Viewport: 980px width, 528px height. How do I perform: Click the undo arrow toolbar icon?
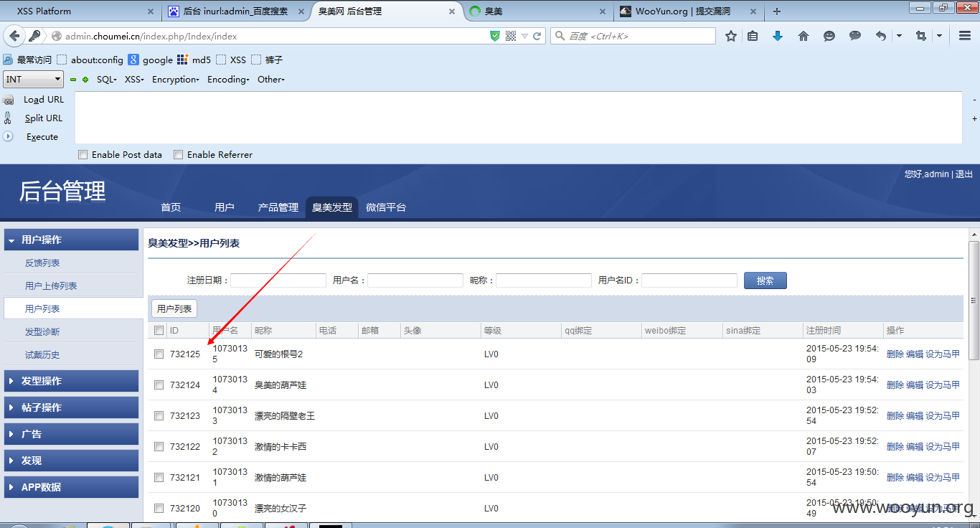coord(880,36)
